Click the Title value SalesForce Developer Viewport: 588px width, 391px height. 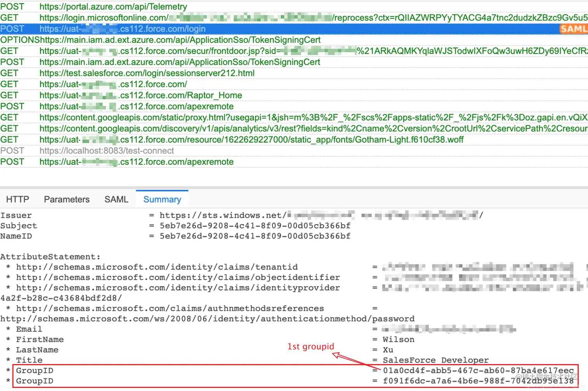[x=436, y=360]
